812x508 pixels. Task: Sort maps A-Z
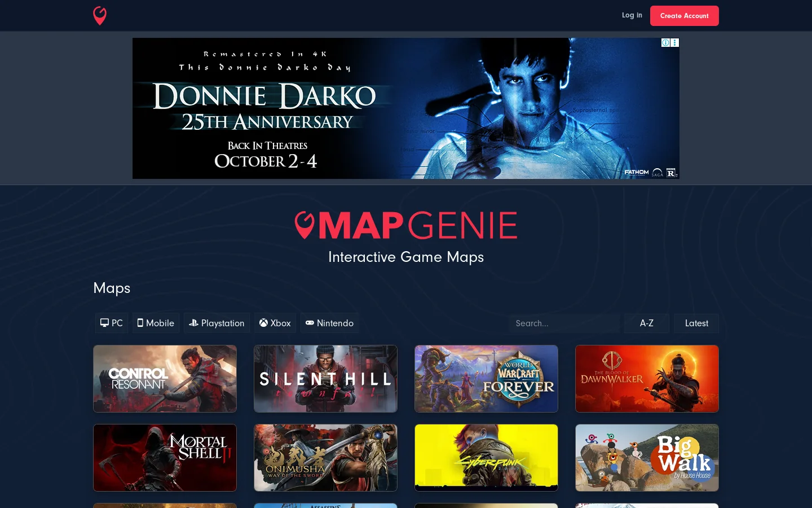(x=647, y=323)
